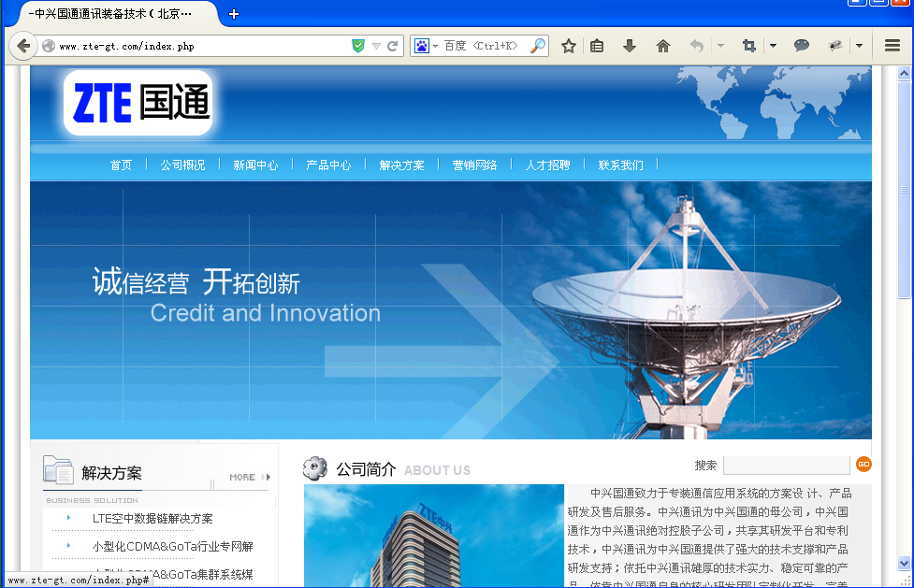Expand the dropdown next to the crop icon
Image resolution: width=914 pixels, height=588 pixels.
[773, 46]
